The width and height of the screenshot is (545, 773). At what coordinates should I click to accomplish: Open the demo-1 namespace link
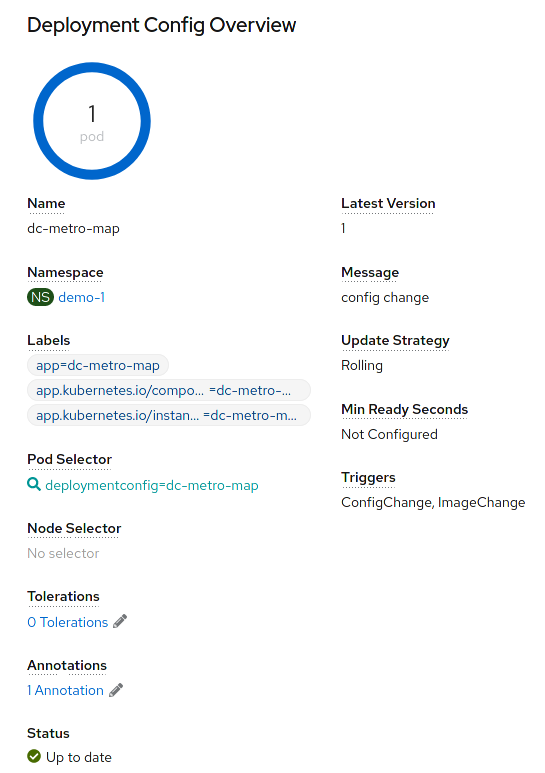coord(81,297)
